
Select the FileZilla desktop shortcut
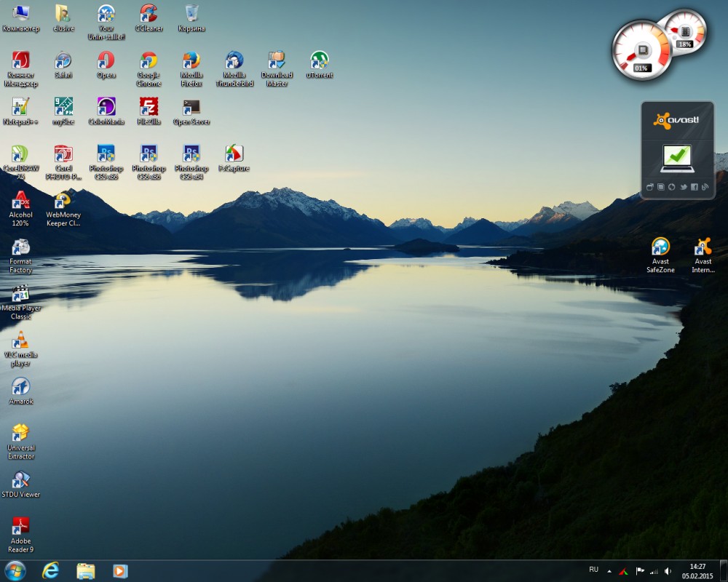pos(149,108)
